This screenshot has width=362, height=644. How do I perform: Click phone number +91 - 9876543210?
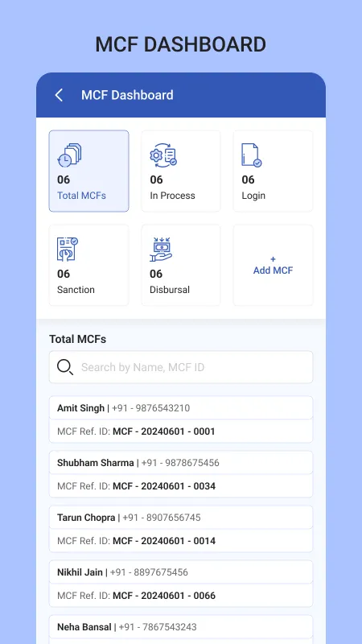click(150, 408)
